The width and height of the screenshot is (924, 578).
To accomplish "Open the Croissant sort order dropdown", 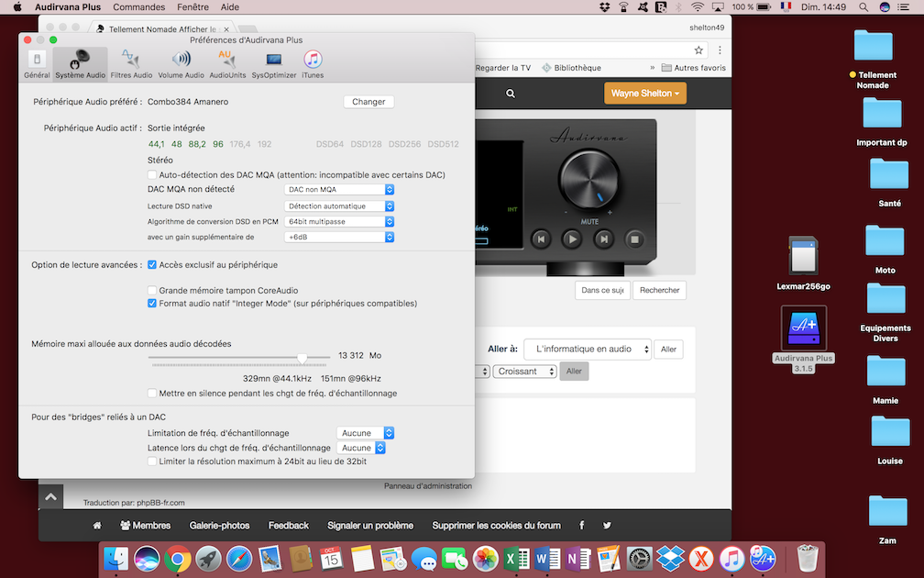I will tap(524, 371).
